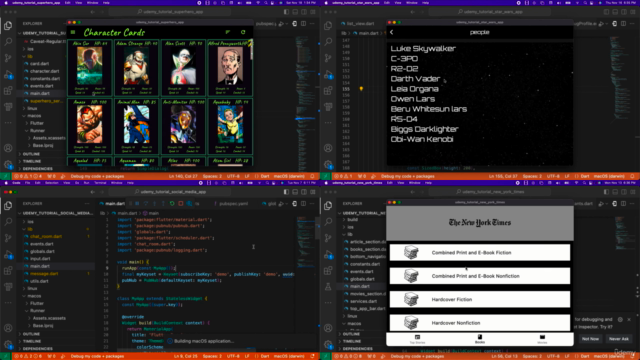Toggle the bottom panel in the social media window title bar
The width and height of the screenshot is (640, 360).
click(x=295, y=192)
